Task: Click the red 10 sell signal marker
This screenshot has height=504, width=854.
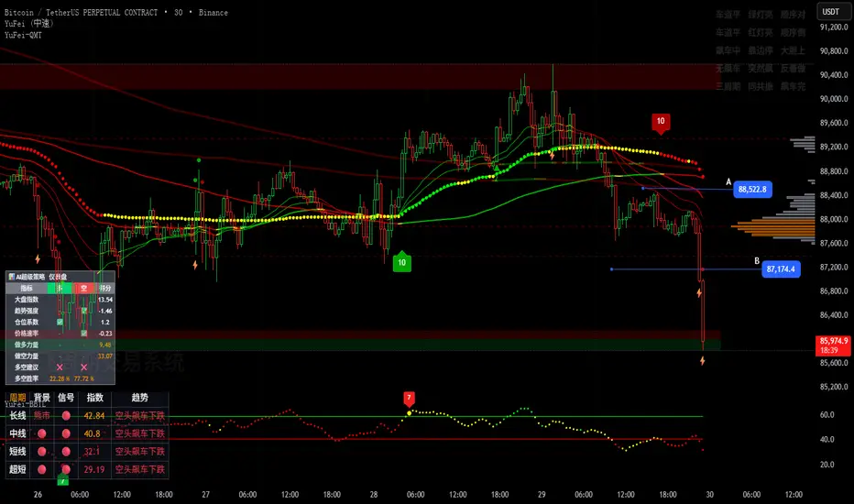Action: pos(661,122)
